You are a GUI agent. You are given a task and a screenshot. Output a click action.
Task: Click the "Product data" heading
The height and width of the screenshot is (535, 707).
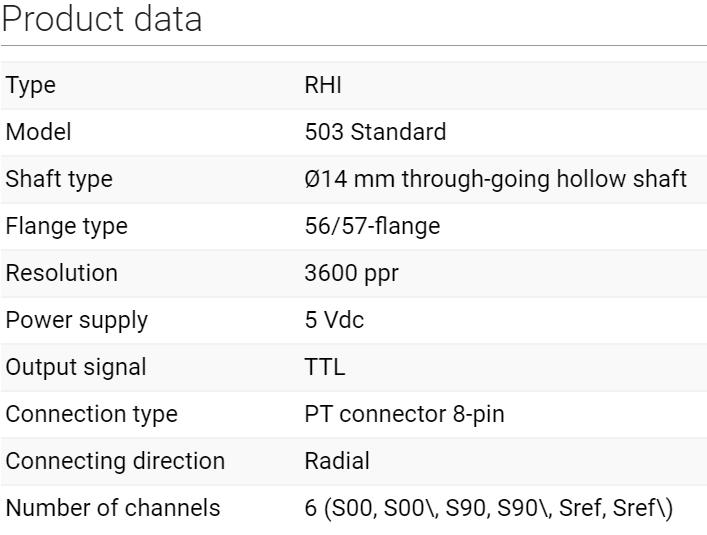(102, 19)
